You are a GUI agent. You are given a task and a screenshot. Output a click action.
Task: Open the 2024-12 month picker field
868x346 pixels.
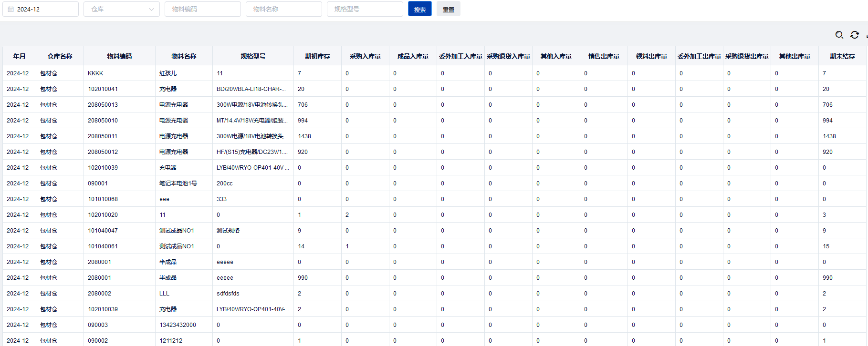tap(43, 9)
